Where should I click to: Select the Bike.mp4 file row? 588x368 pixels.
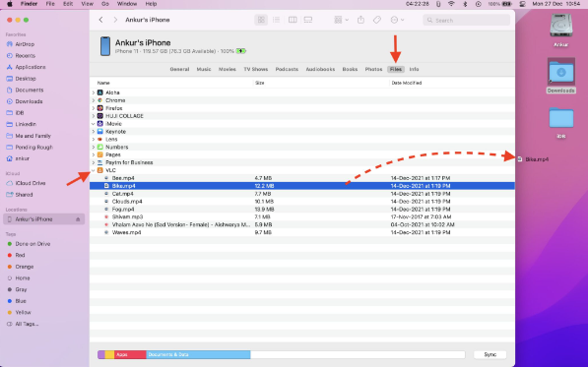(301, 186)
